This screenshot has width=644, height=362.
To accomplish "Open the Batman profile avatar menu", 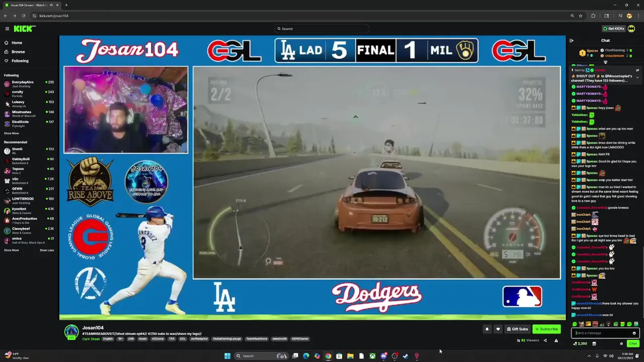I will [631, 29].
